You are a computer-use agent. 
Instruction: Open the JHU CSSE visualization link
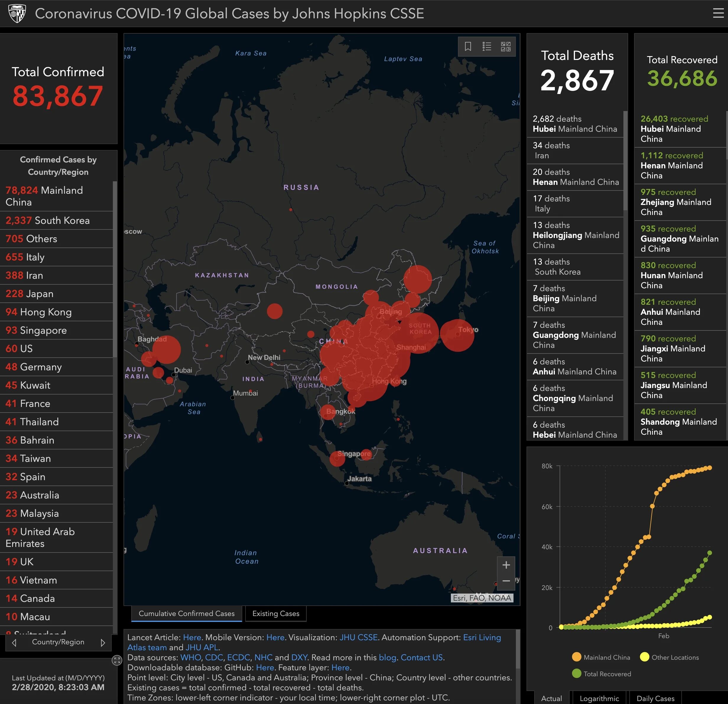[358, 638]
